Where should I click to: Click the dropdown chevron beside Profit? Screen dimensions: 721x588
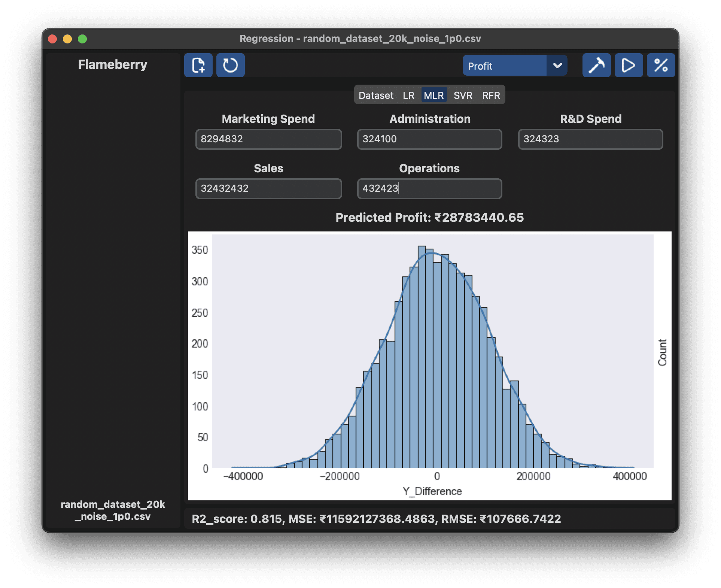[x=557, y=66]
